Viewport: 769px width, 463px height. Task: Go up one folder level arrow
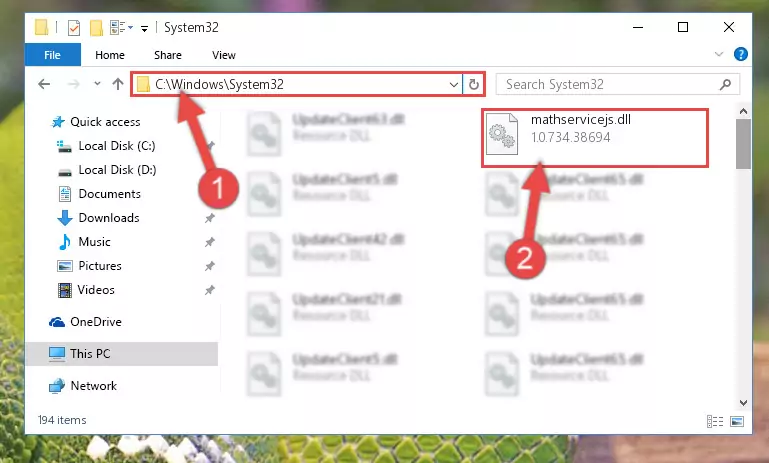[118, 84]
